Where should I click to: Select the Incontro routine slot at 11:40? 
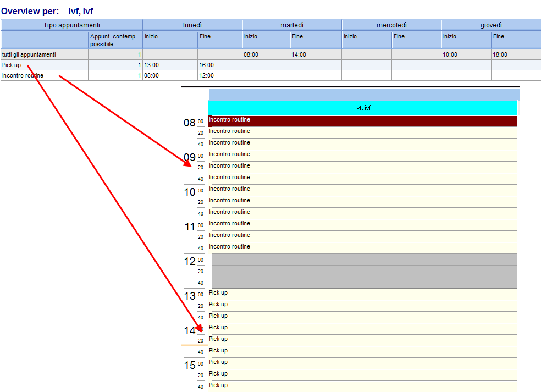click(363, 248)
